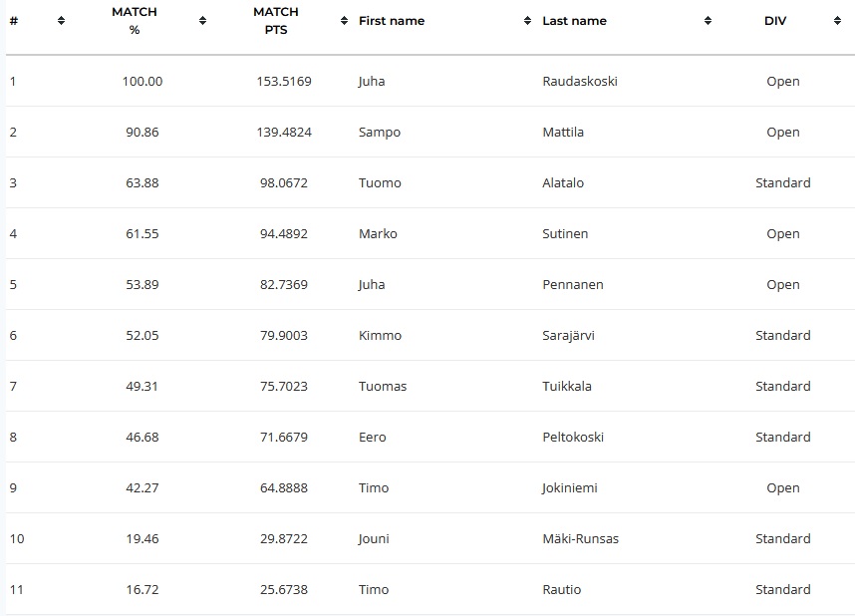
Task: Click sort arrows beside First name header
Action: pyautogui.click(x=527, y=21)
